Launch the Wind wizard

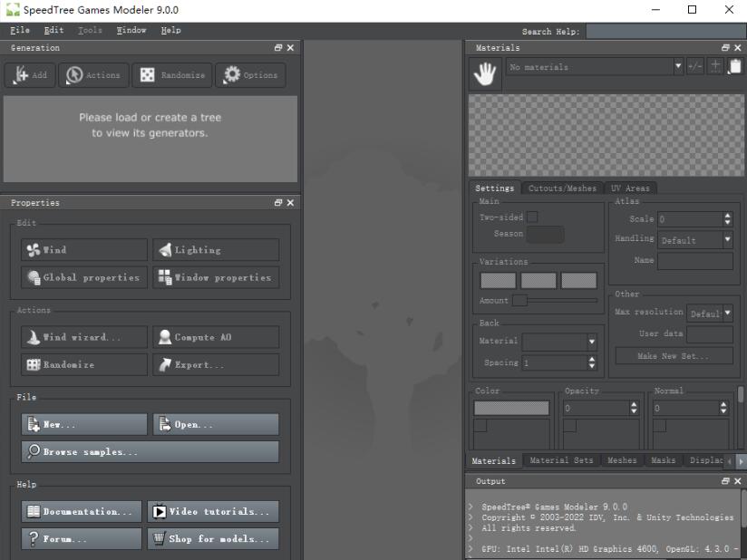pos(84,337)
